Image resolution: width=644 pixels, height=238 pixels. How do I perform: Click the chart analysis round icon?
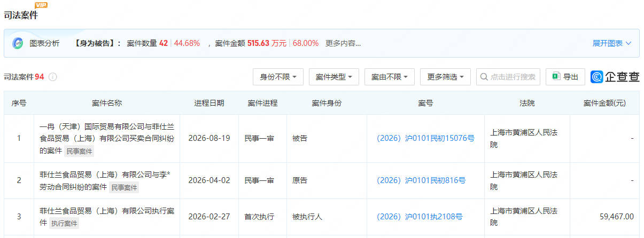[18, 43]
